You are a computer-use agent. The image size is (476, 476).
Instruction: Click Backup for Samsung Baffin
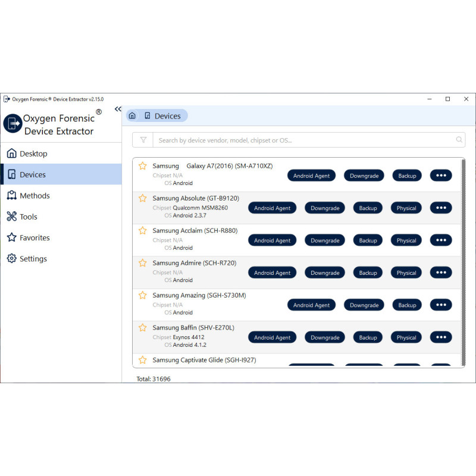coord(368,337)
